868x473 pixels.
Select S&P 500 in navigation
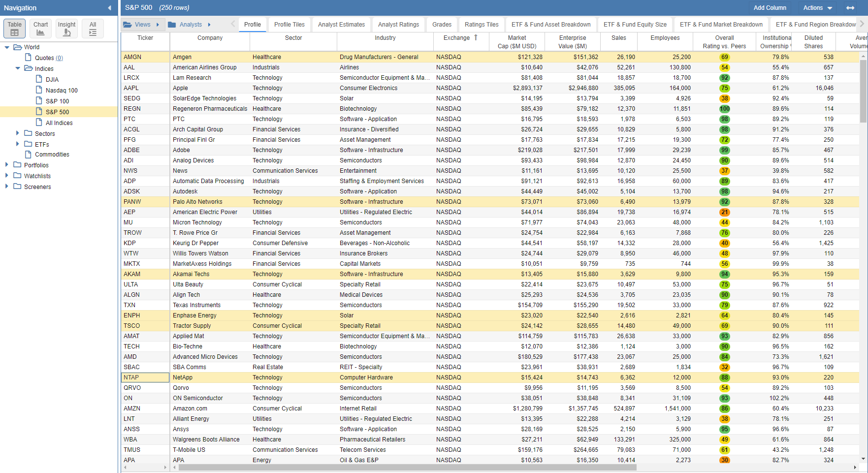coord(57,112)
